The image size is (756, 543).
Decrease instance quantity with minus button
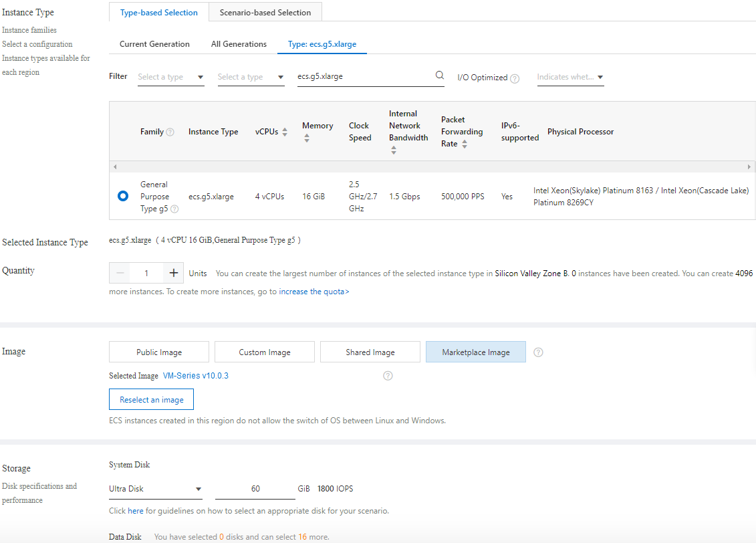(120, 273)
